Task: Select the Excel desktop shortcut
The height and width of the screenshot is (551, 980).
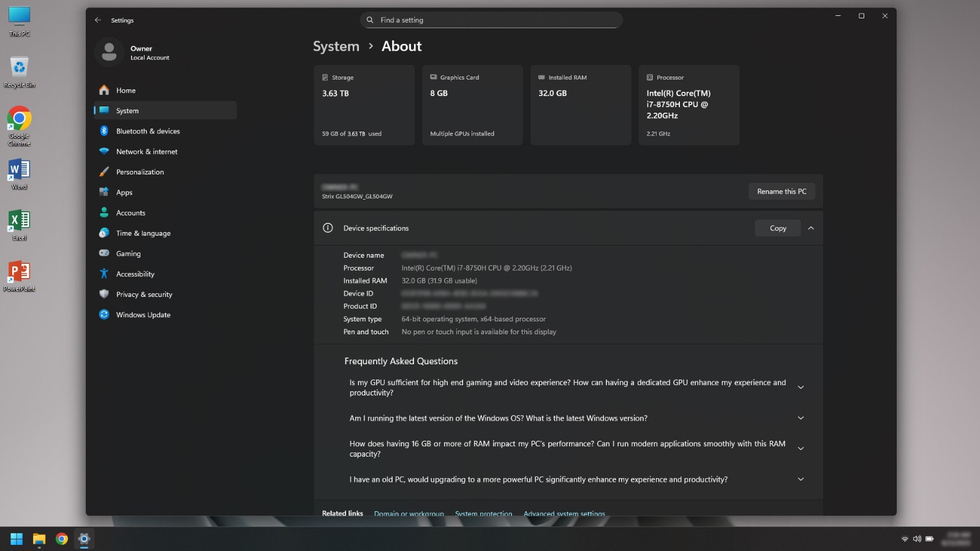Action: point(19,225)
